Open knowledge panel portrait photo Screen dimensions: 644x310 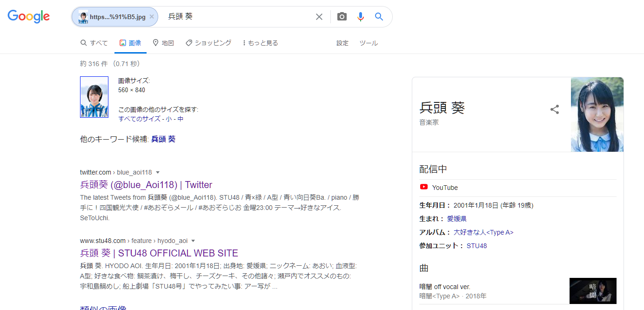(597, 115)
